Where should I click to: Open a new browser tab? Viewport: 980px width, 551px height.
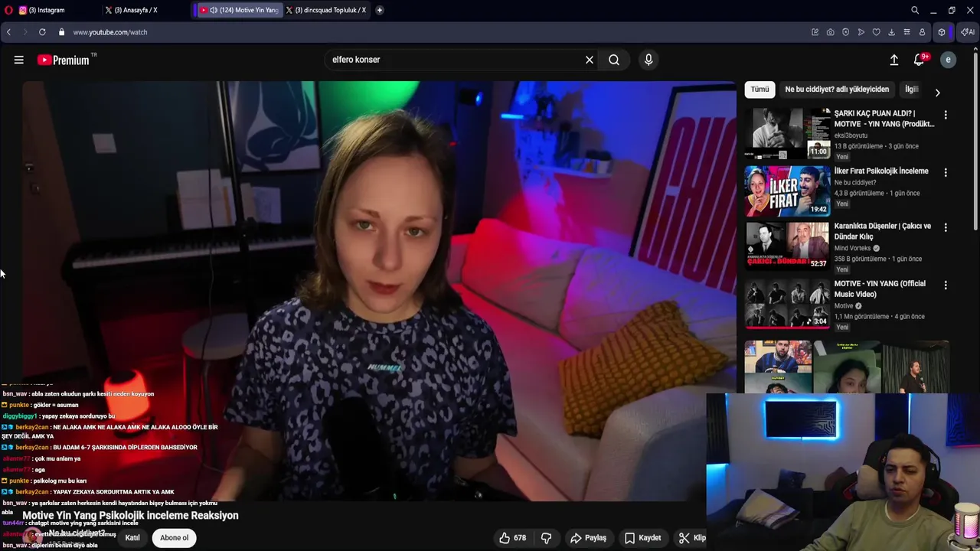click(380, 10)
